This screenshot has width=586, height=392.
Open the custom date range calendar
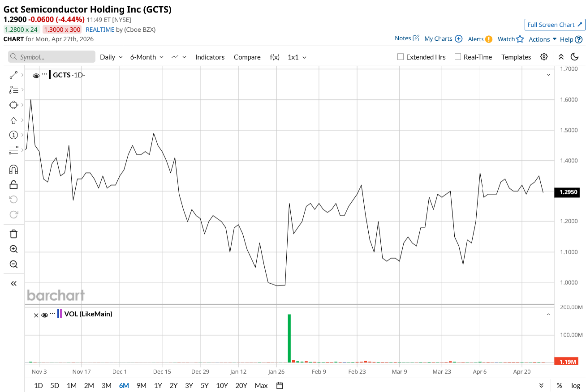pos(280,385)
